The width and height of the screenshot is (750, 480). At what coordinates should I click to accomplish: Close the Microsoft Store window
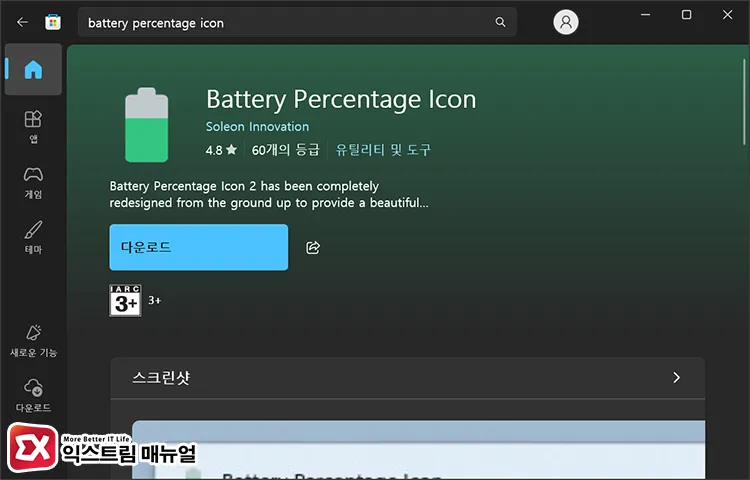pos(728,15)
